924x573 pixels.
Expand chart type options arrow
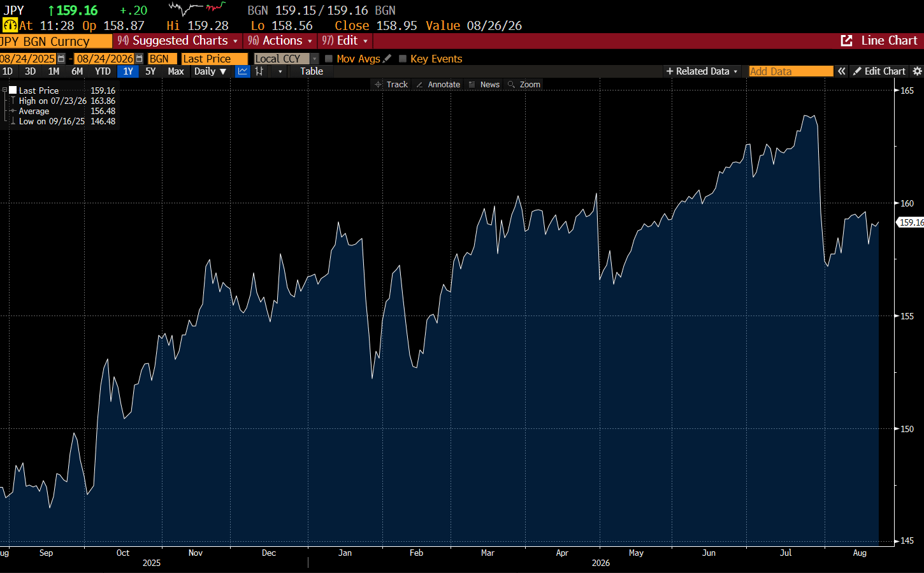click(x=280, y=71)
